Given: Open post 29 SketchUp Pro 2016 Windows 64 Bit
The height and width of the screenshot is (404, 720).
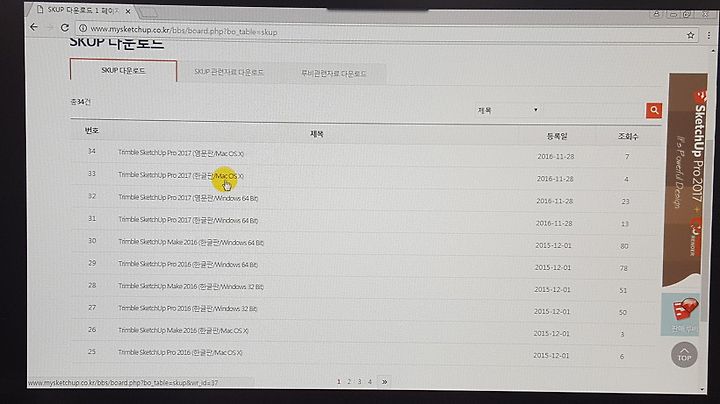Looking at the screenshot, I should click(188, 264).
